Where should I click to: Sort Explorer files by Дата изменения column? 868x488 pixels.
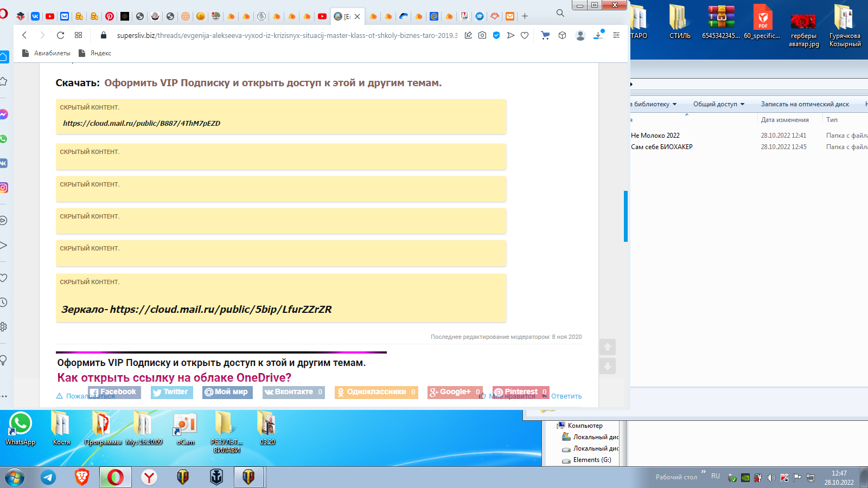784,120
